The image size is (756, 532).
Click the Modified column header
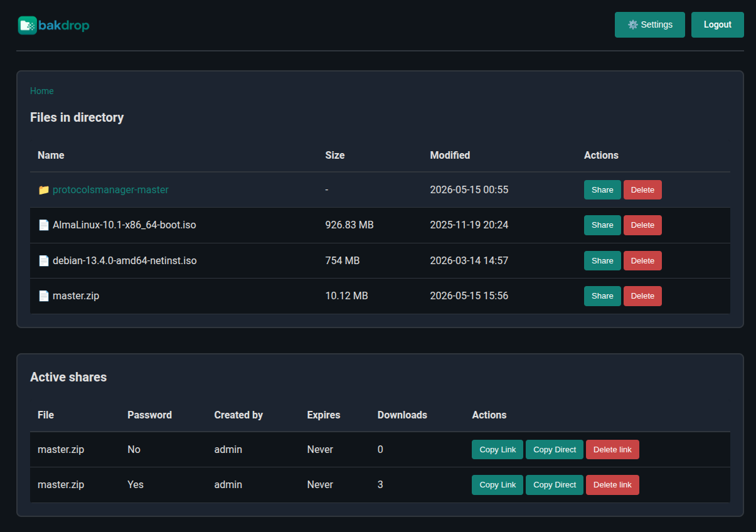450,155
